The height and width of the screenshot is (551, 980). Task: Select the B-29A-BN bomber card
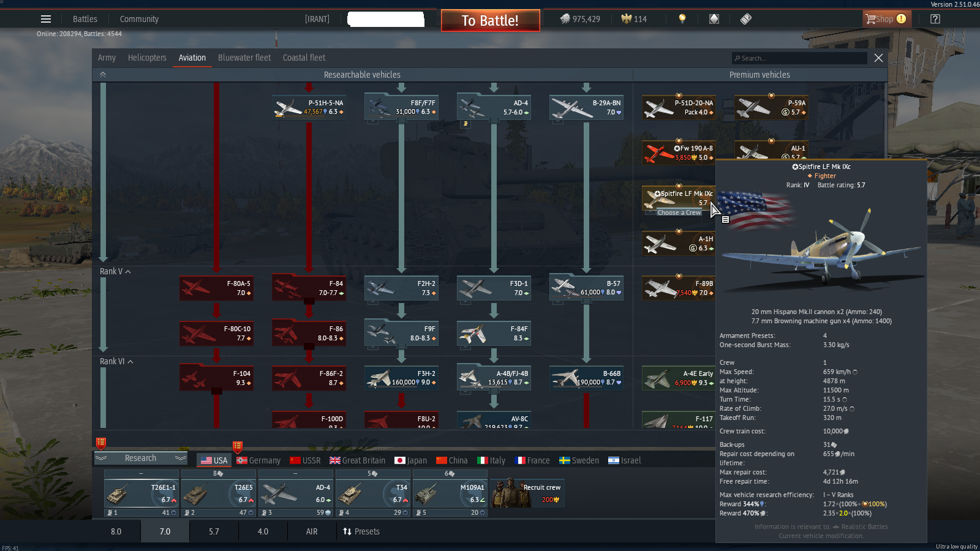(586, 108)
